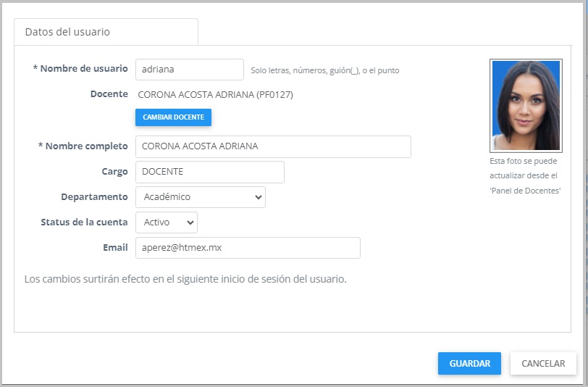This screenshot has width=588, height=387.
Task: Click the Cargo field containing DOCENTE
Action: tap(209, 172)
